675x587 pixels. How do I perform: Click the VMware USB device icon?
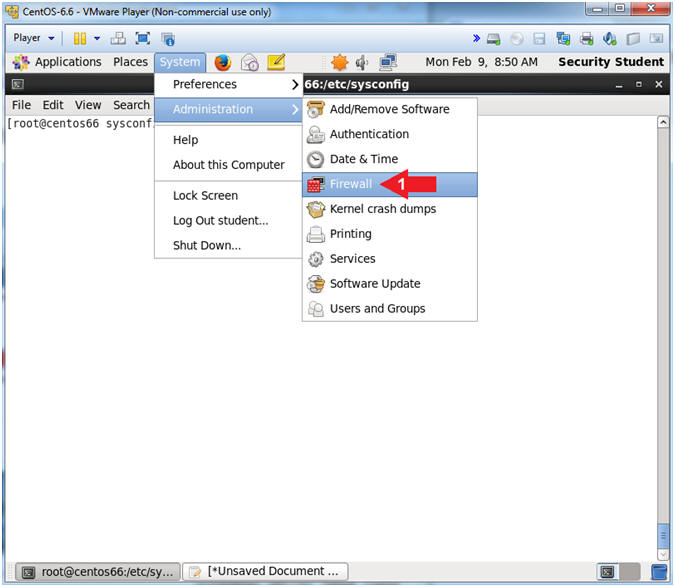pyautogui.click(x=633, y=39)
